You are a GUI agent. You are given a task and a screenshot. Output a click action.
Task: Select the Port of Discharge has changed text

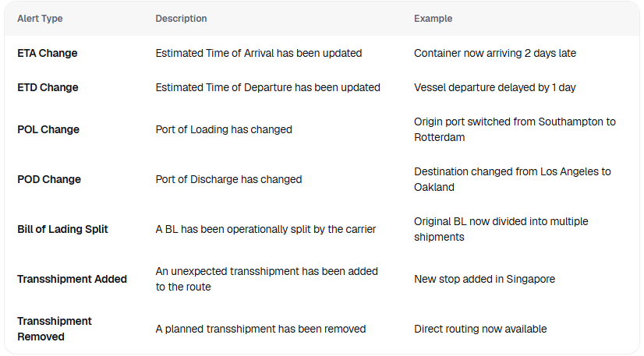point(228,179)
